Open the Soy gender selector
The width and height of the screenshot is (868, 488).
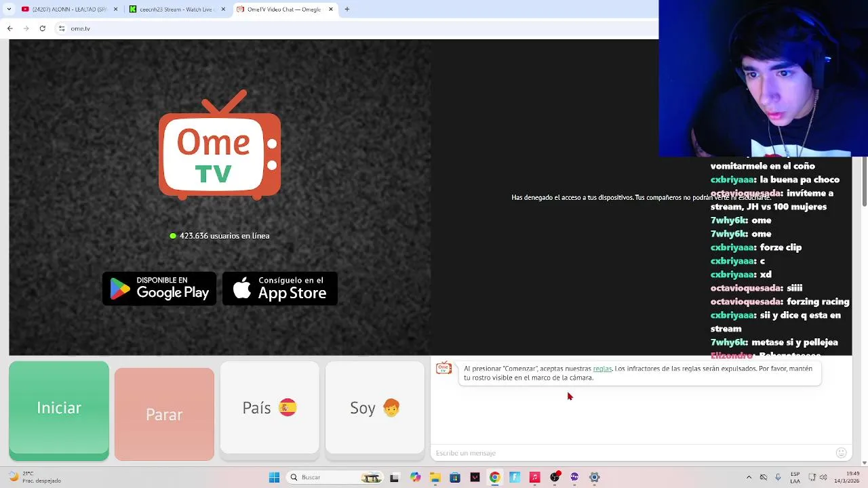[375, 407]
